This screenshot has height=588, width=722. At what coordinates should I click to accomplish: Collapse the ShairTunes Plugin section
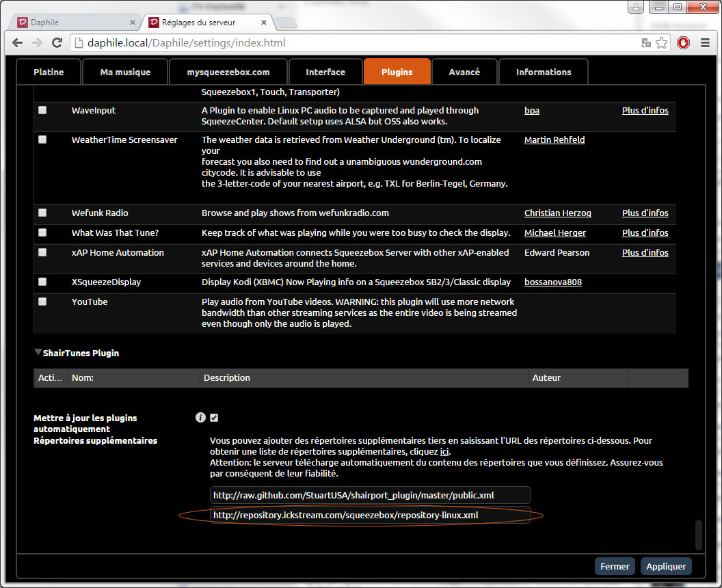click(38, 353)
